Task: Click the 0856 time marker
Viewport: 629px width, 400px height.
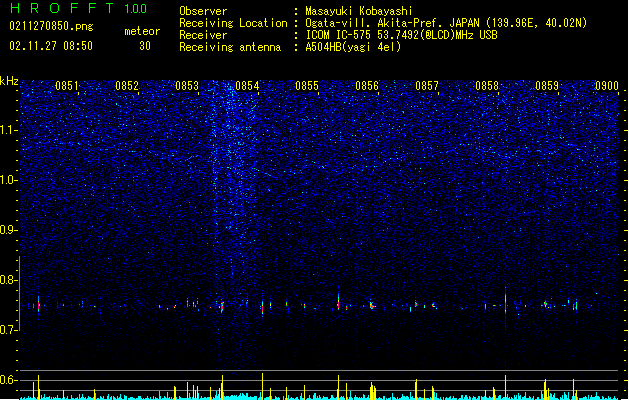Action: [367, 86]
